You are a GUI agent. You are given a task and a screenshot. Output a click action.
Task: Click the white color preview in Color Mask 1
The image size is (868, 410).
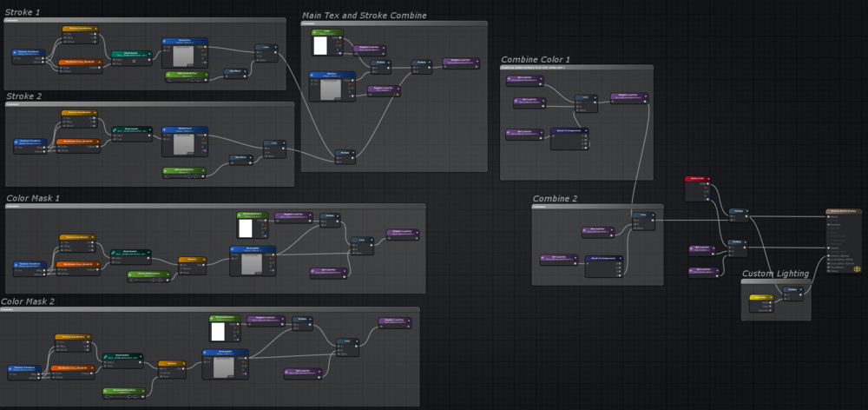(245, 228)
